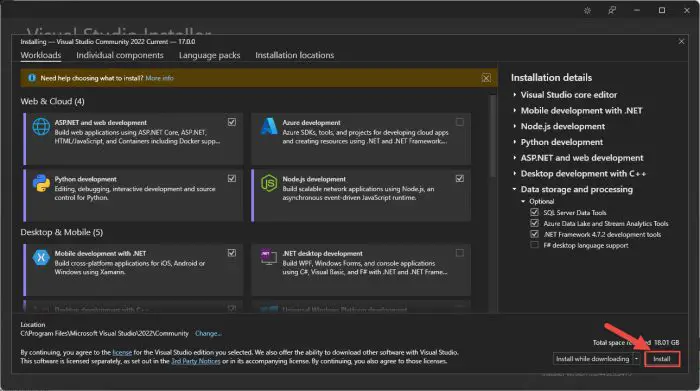Image resolution: width=700 pixels, height=391 pixels.
Task: Click the Xamarin mobile development icon
Action: point(41,257)
